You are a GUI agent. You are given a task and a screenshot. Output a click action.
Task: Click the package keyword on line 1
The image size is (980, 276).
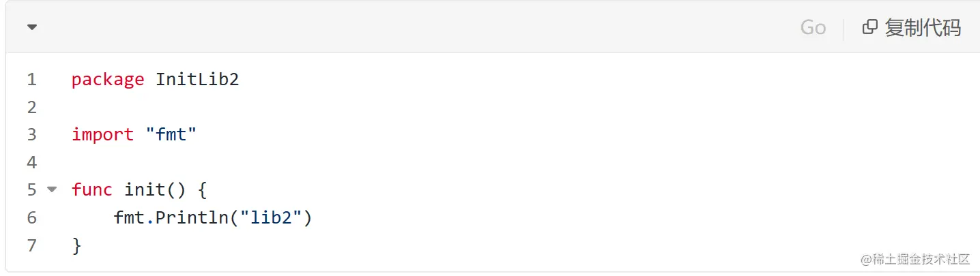point(108,80)
